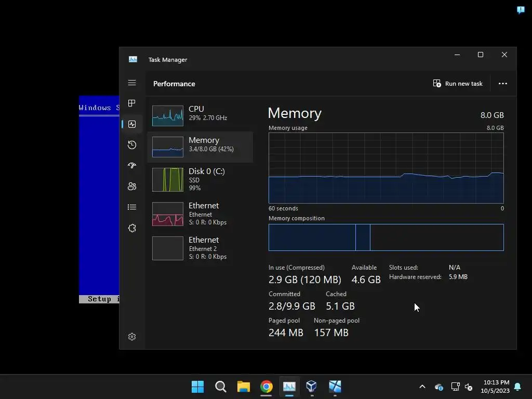This screenshot has height=399, width=532.
Task: Maximize the Task Manager window
Action: pos(481,55)
